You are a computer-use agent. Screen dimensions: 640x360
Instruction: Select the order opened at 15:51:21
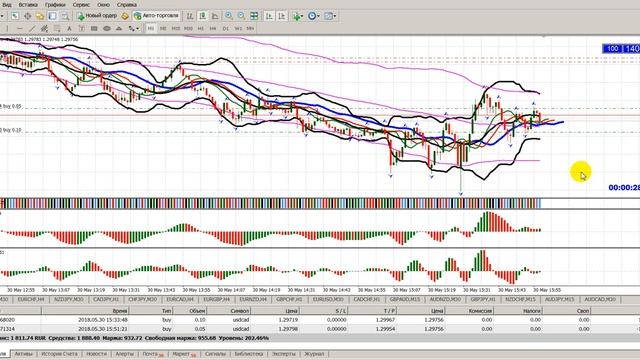320,329
